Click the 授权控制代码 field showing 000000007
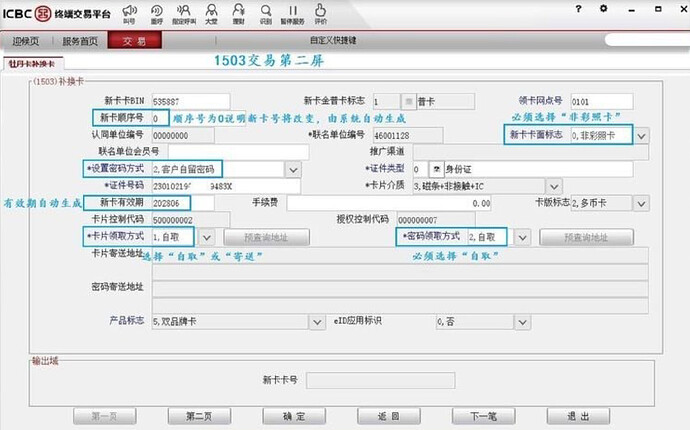This screenshot has height=430, width=690. (436, 220)
